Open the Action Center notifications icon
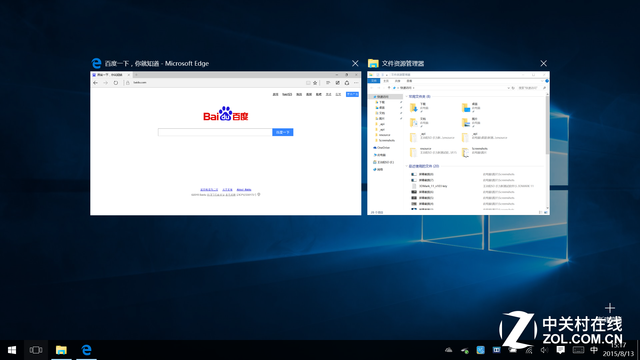The width and height of the screenshot is (640, 360). coord(560,350)
